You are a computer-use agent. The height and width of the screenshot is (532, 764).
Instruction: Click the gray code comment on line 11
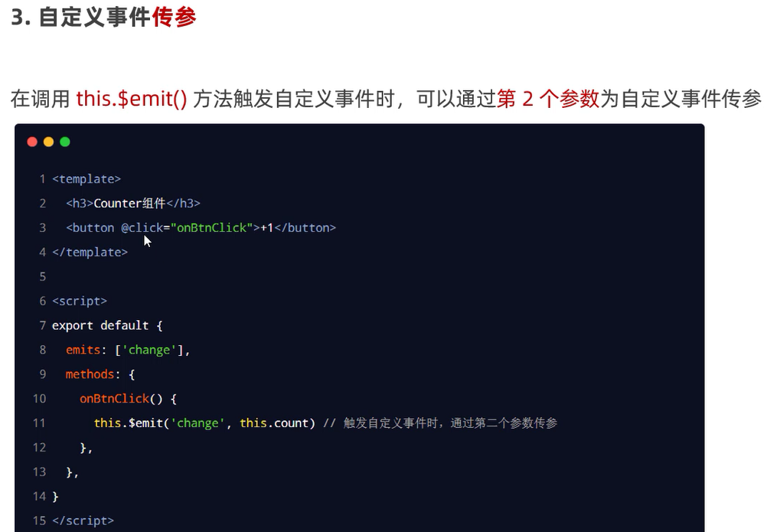pyautogui.click(x=446, y=423)
